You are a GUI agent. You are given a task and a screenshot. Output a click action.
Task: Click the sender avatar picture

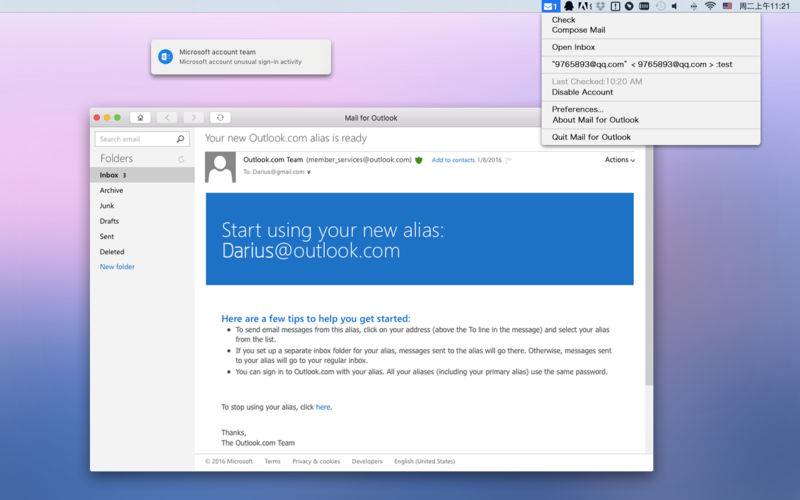[x=220, y=167]
